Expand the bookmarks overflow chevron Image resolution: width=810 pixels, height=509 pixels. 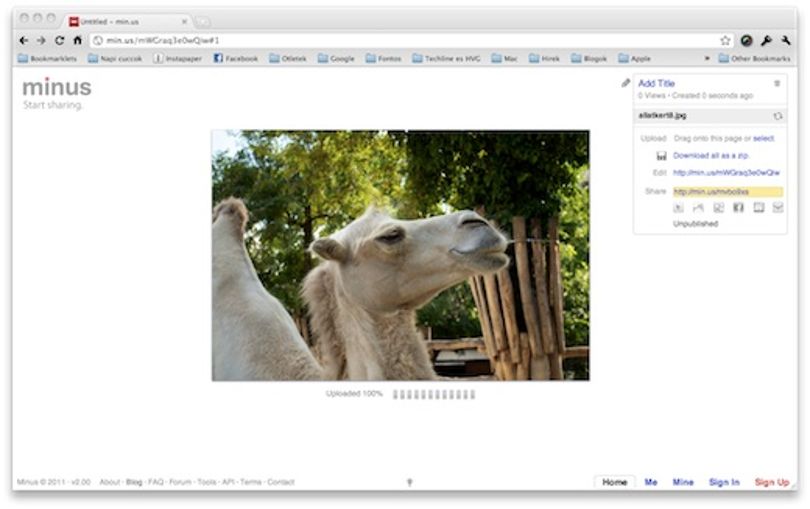[707, 58]
